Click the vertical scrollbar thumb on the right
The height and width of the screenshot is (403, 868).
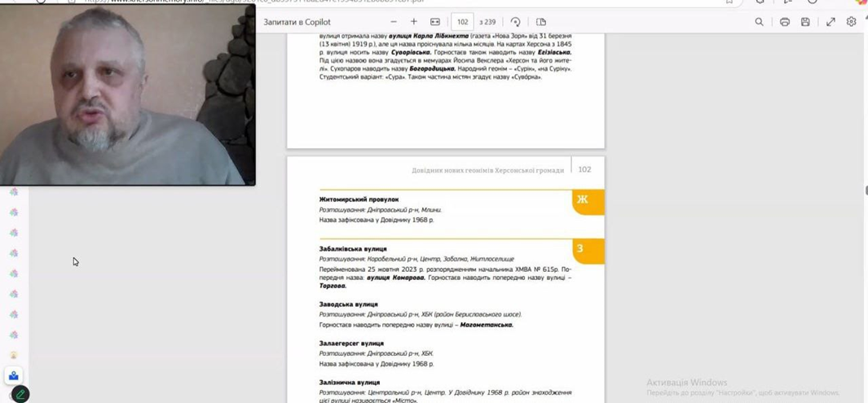coord(866,191)
